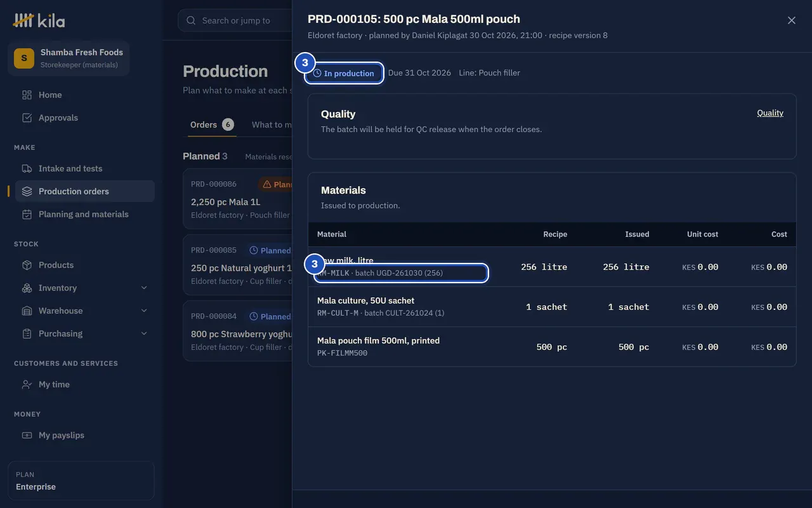Image resolution: width=812 pixels, height=508 pixels.
Task: Expand the Warehouse submenu chevron
Action: pos(144,311)
